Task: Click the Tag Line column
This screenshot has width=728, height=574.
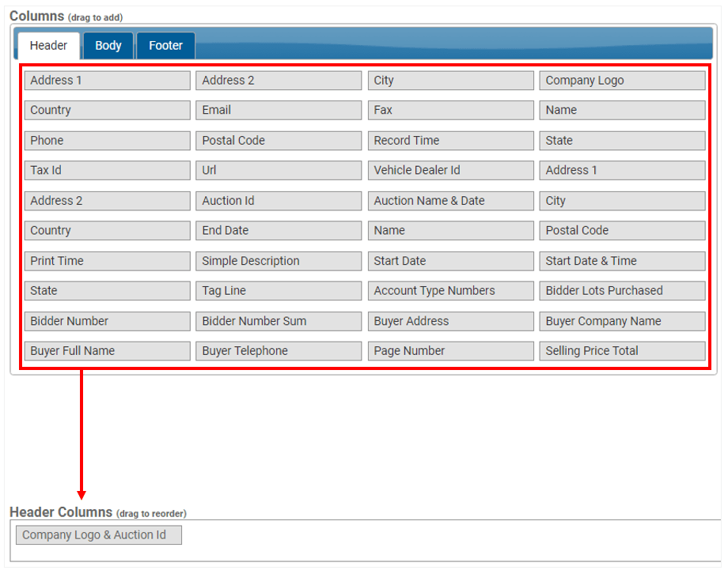Action: pyautogui.click(x=279, y=291)
